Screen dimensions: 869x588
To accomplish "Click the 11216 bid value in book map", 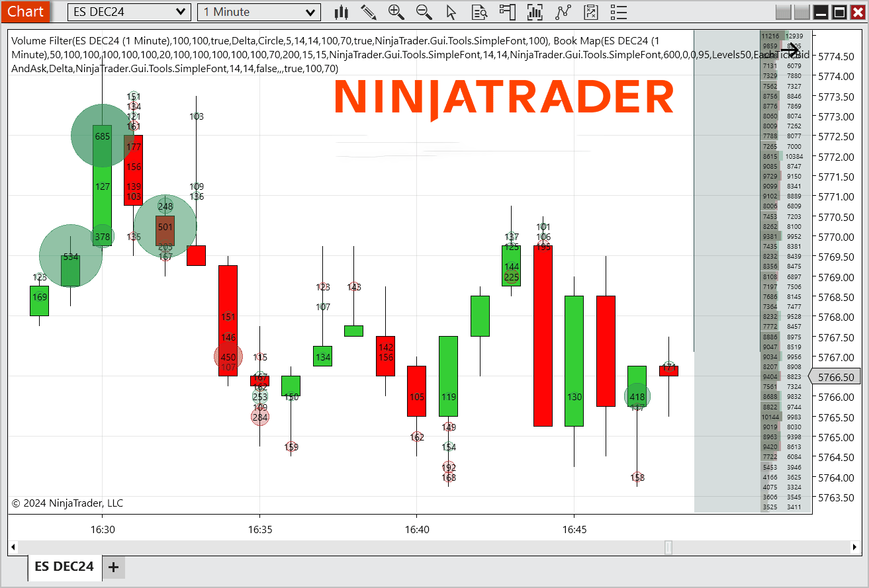I will pyautogui.click(x=770, y=36).
